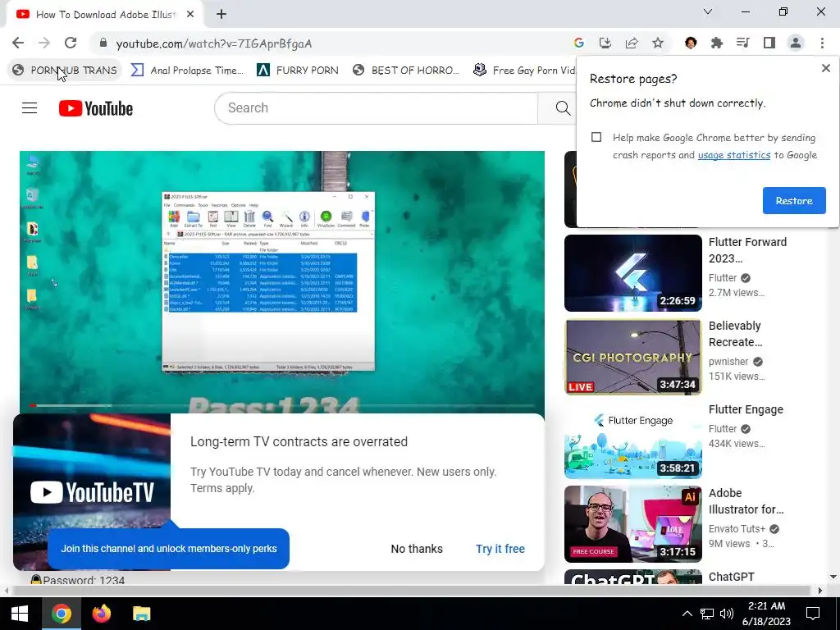Click the volume speaker icon in tray
The image size is (840, 630).
(x=727, y=614)
